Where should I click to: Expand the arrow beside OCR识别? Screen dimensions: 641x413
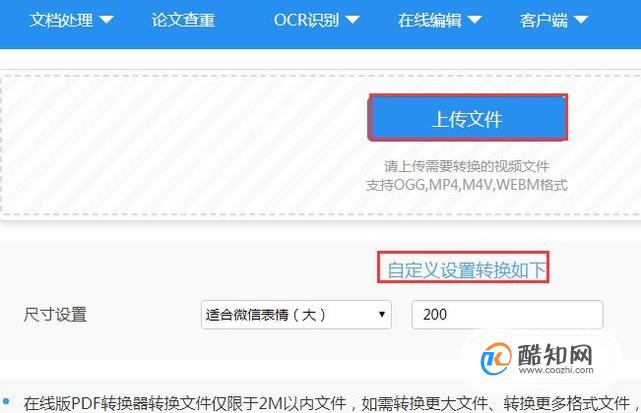click(x=352, y=20)
